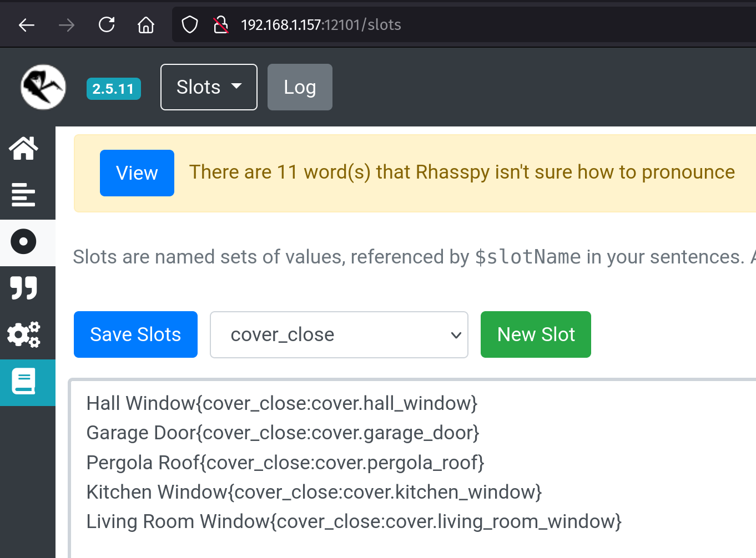756x558 pixels.
Task: Click the 2.5.11 version badge
Action: point(113,88)
